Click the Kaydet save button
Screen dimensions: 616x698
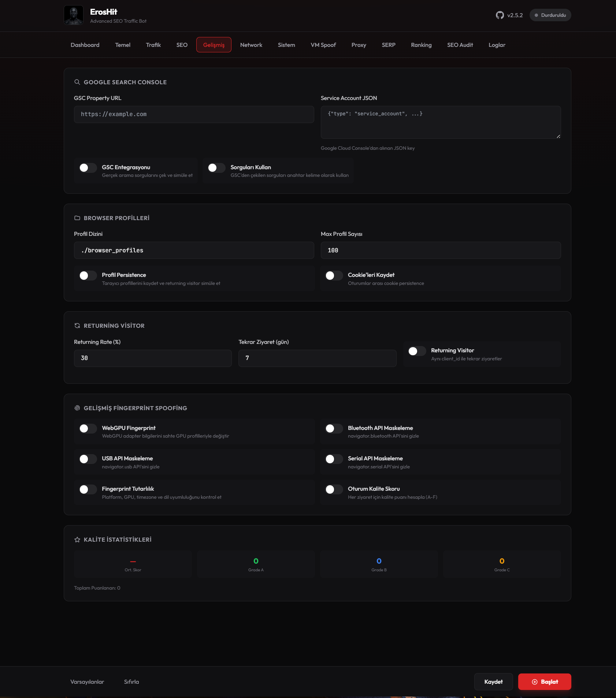click(493, 682)
